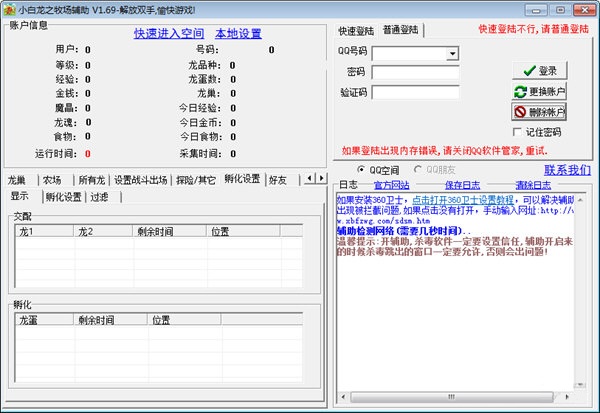Switch to the 探险/其它 tab

point(196,180)
